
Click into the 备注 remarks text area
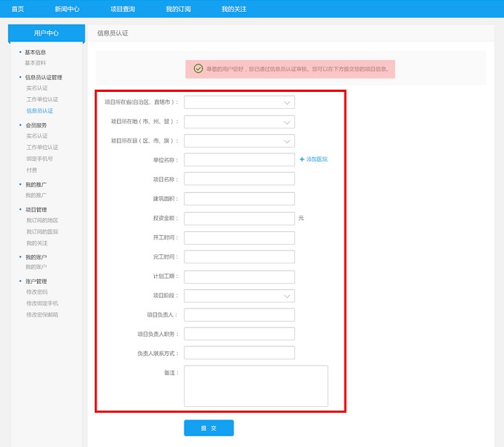pos(256,385)
